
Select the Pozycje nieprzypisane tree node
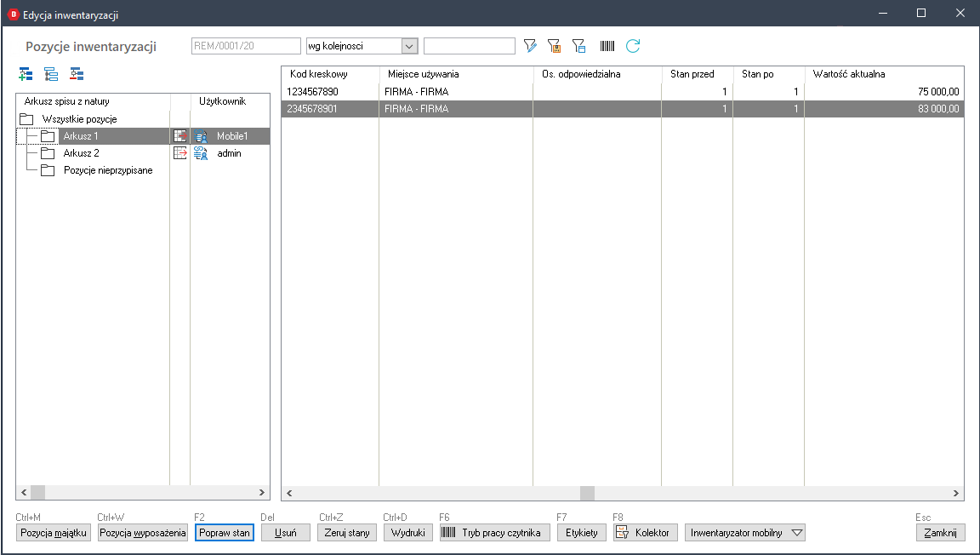108,170
